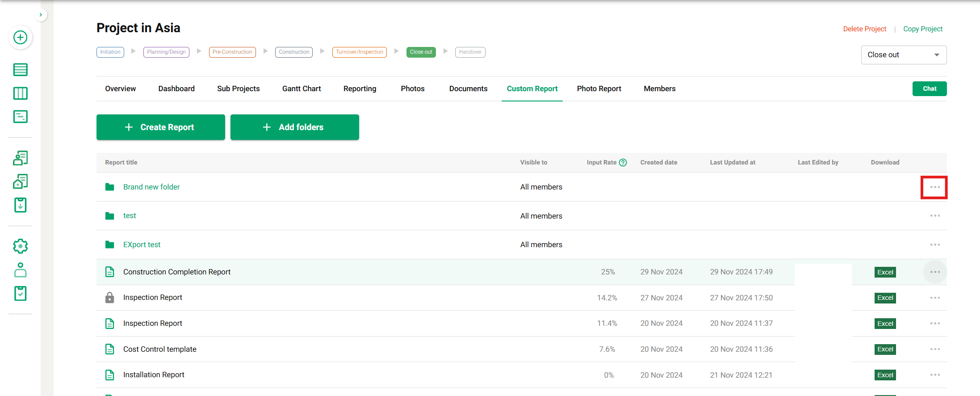Click the Delete Project link
The image size is (980, 396).
pyautogui.click(x=864, y=29)
